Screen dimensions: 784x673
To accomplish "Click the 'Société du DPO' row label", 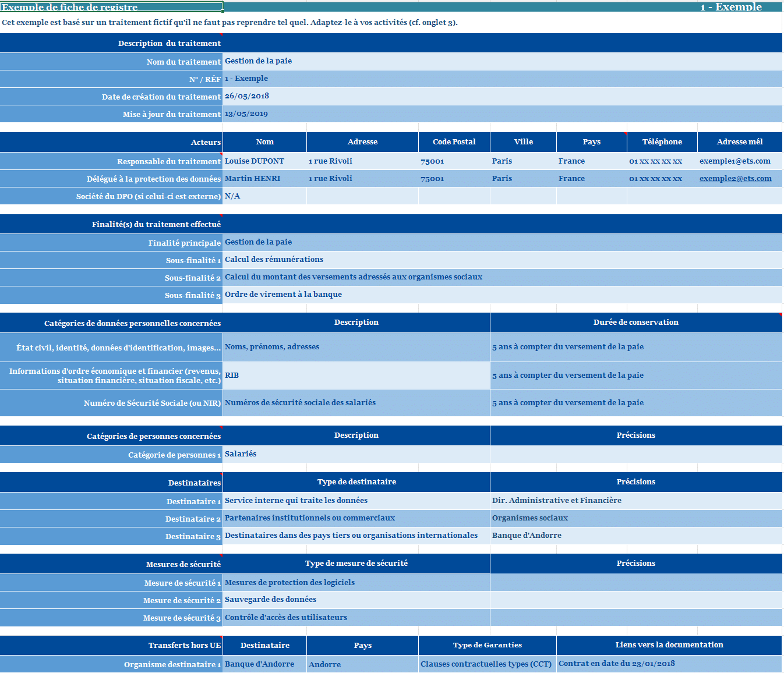I will (x=111, y=196).
